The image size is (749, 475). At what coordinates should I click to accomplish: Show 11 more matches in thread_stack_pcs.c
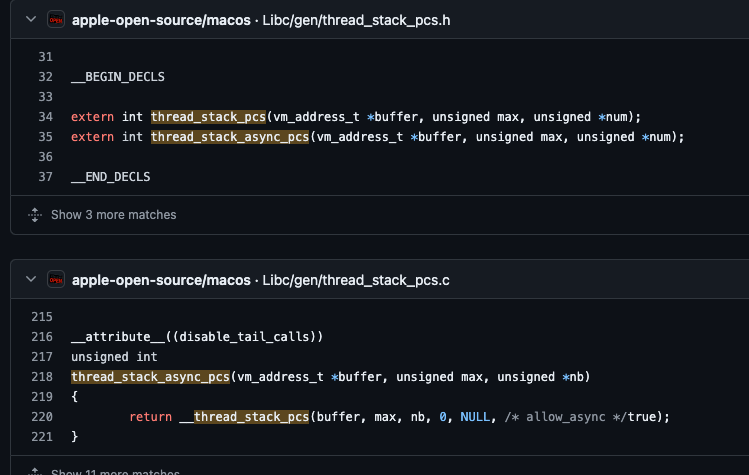(x=115, y=472)
